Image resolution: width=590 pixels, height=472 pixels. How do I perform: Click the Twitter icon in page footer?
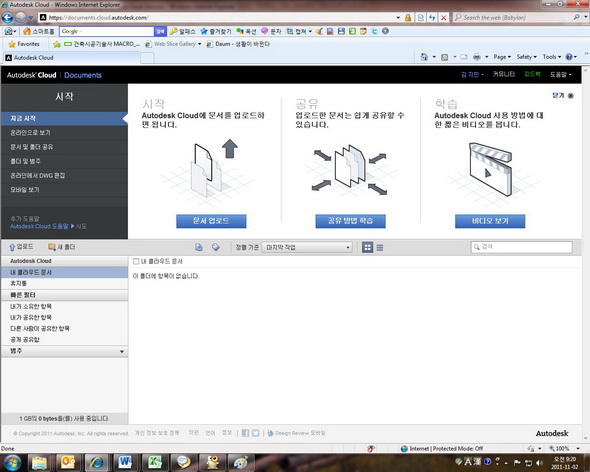[255, 433]
